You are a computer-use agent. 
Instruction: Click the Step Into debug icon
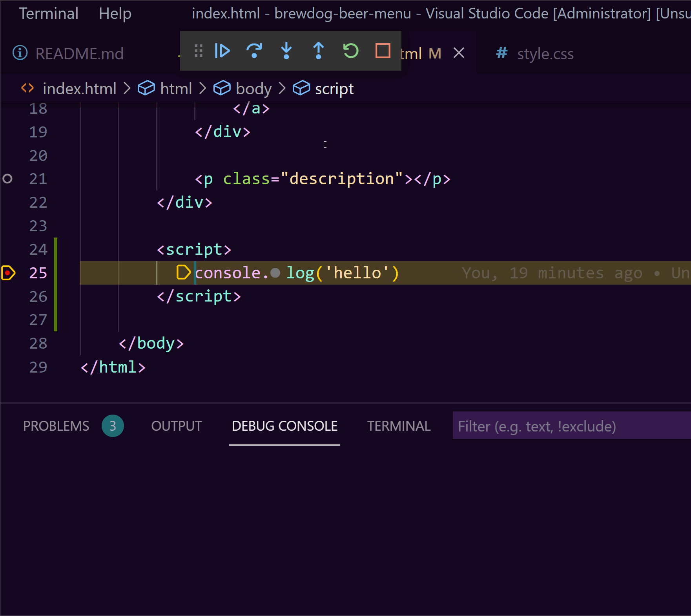[286, 51]
